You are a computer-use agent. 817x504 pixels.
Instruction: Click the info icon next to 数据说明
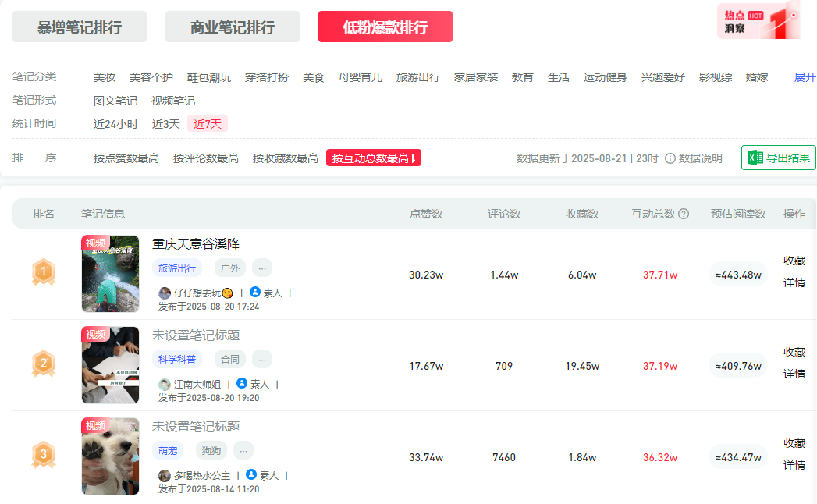coord(670,158)
